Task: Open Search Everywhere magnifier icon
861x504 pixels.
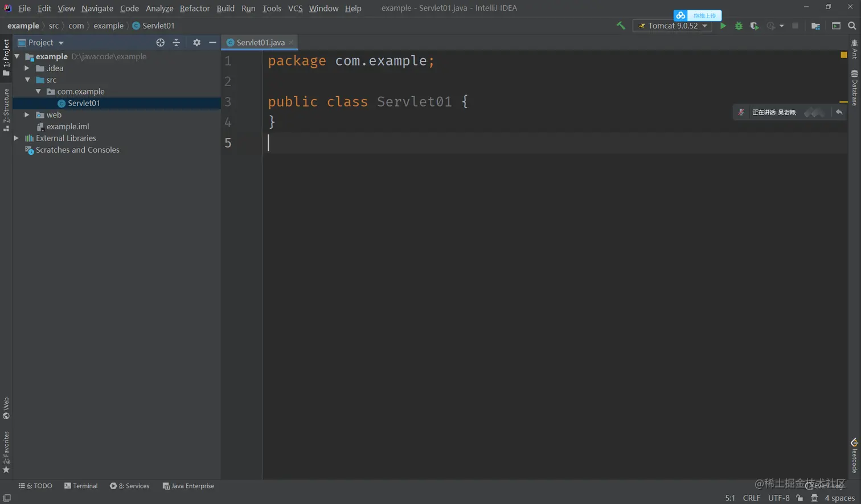Action: click(x=852, y=26)
